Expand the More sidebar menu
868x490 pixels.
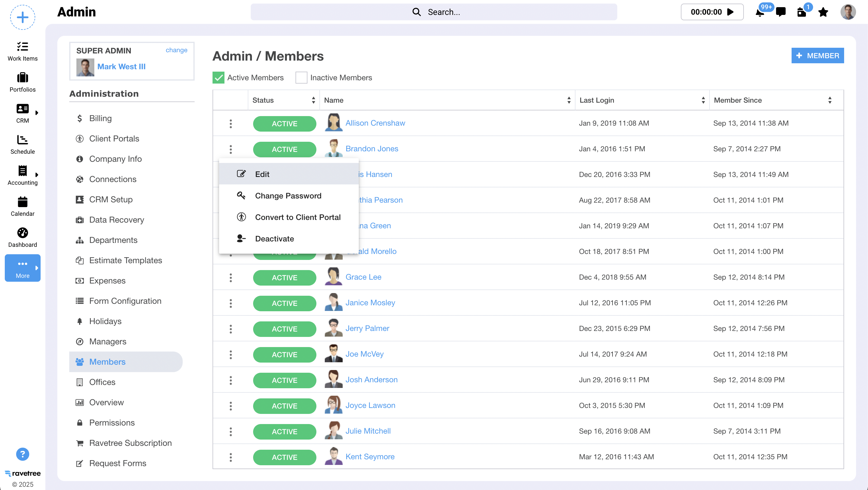(x=23, y=268)
